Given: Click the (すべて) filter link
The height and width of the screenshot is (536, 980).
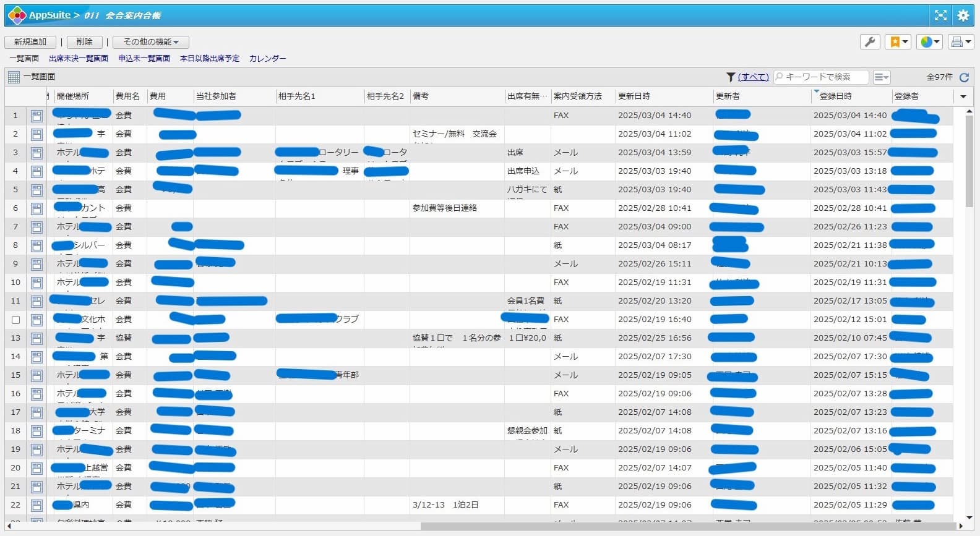Looking at the screenshot, I should pos(753,77).
